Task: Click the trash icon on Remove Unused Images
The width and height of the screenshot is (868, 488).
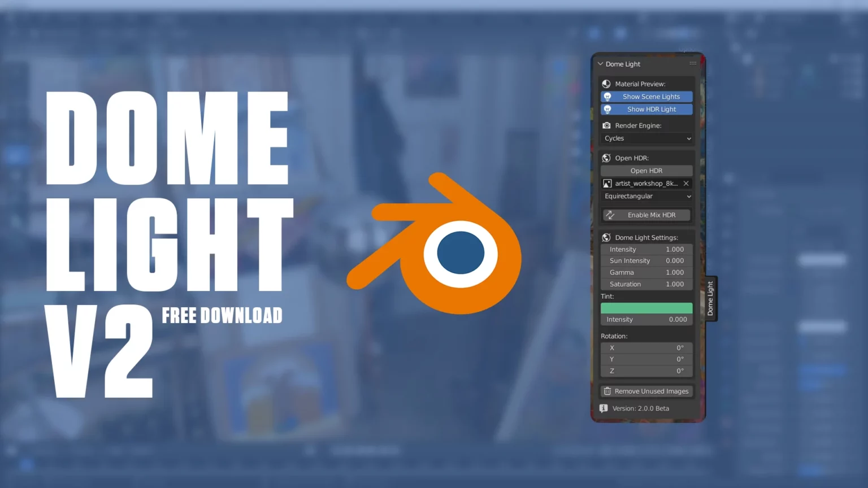Action: 607,391
